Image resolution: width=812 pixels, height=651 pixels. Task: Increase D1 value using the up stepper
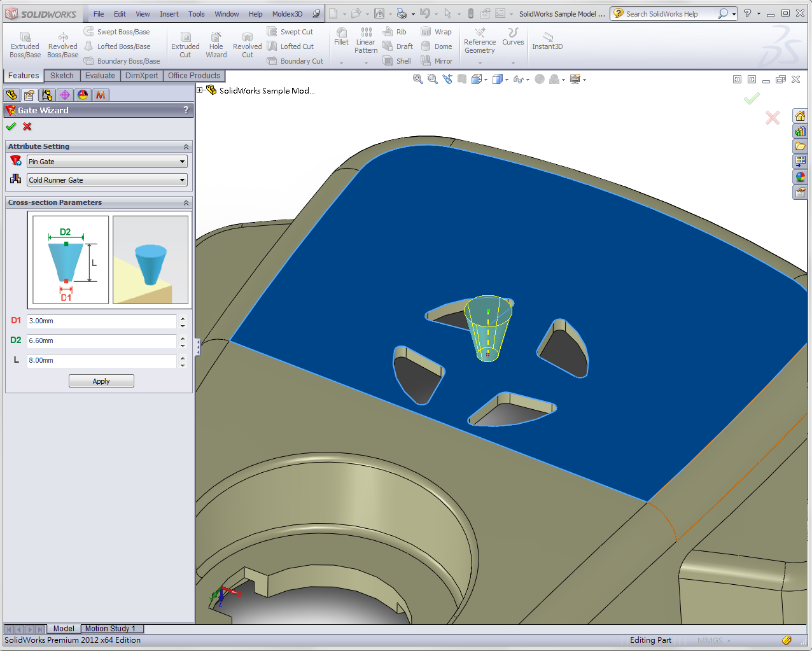pos(183,318)
